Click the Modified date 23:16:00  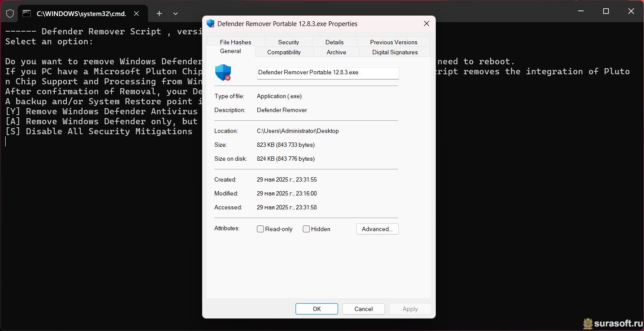287,193
